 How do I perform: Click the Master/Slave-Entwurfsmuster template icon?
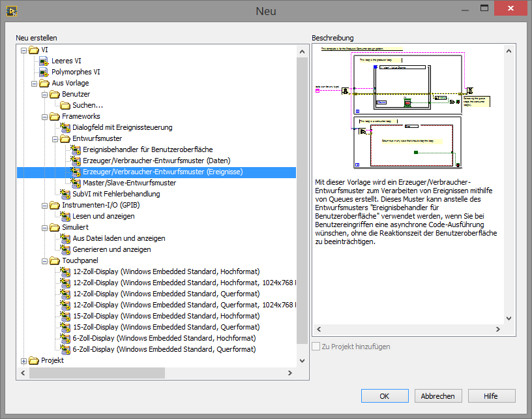[76, 183]
